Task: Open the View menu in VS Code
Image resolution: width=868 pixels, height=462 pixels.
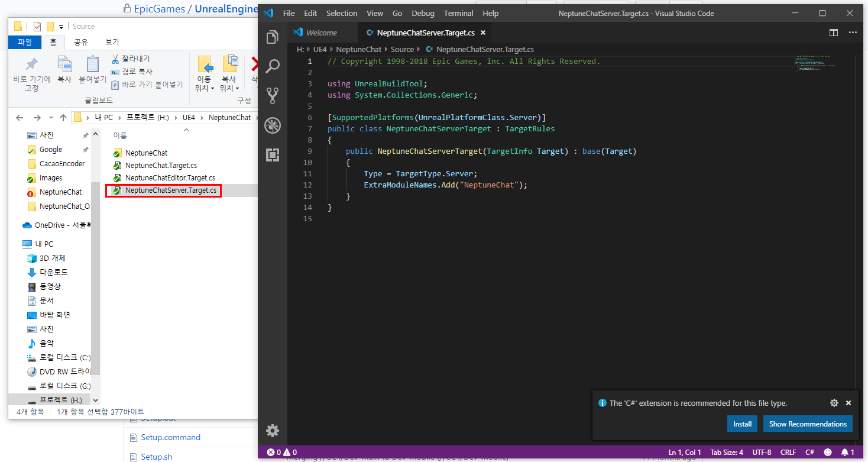Action: point(375,13)
